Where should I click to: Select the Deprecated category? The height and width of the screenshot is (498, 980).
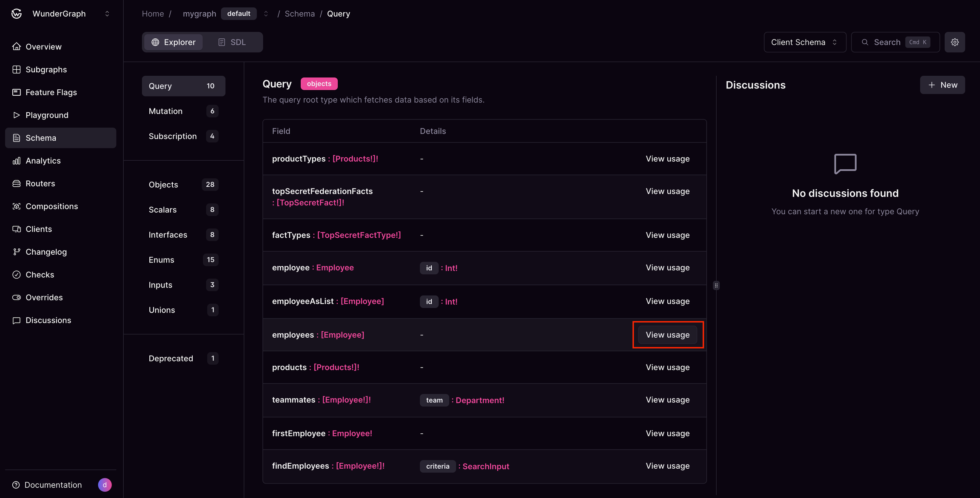pos(183,359)
